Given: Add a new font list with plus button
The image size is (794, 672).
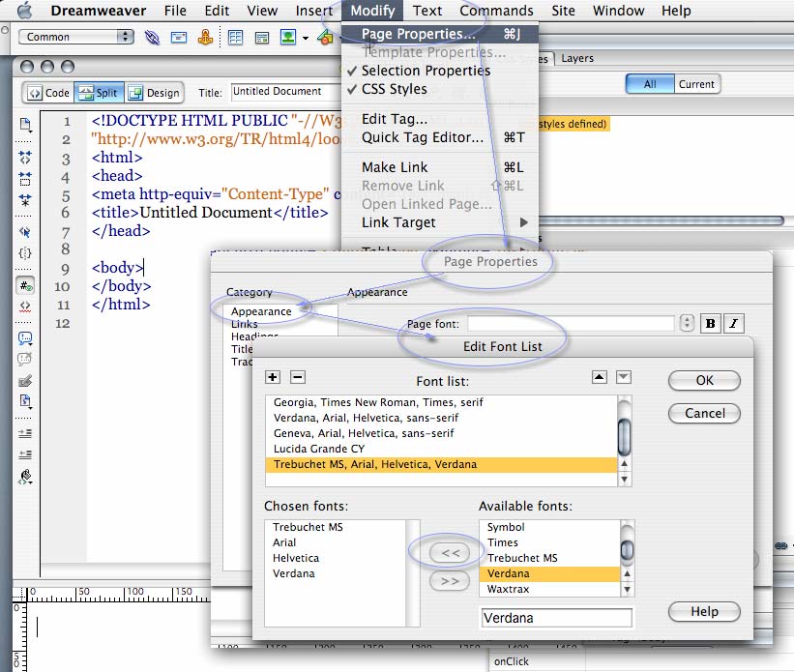Looking at the screenshot, I should click(x=273, y=377).
